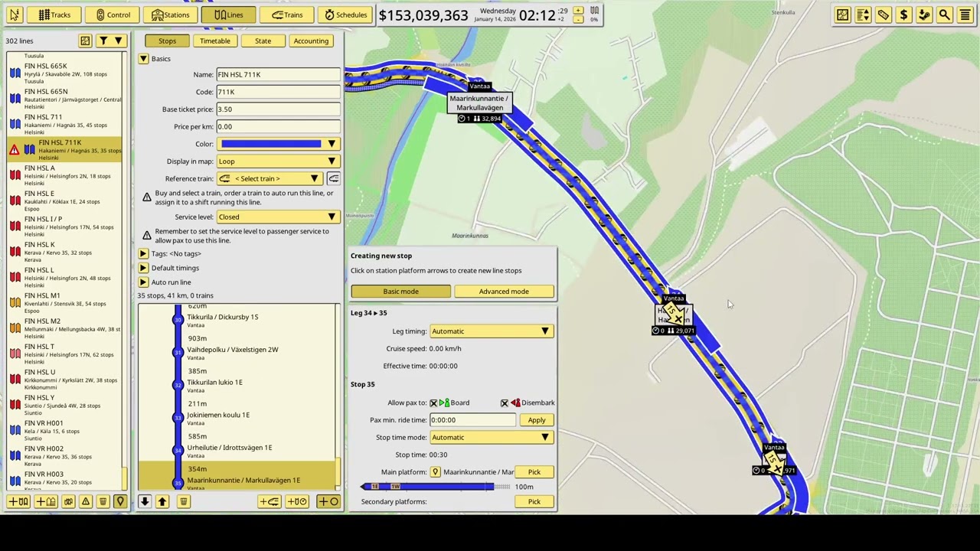Open the main hamburger menu icon
This screenshot has height=551, width=980.
pos(965,15)
